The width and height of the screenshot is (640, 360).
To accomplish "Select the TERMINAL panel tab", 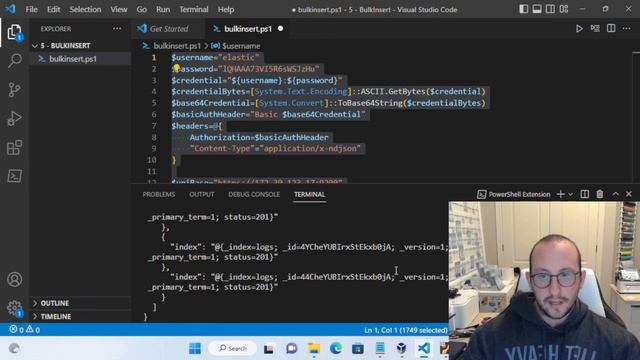I will (309, 195).
